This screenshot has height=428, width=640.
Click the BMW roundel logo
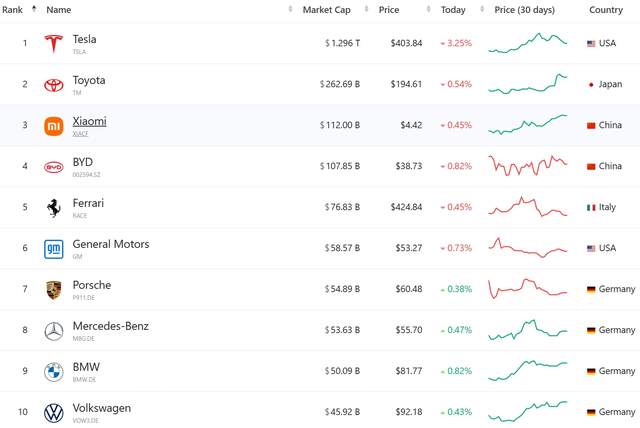[x=53, y=372]
